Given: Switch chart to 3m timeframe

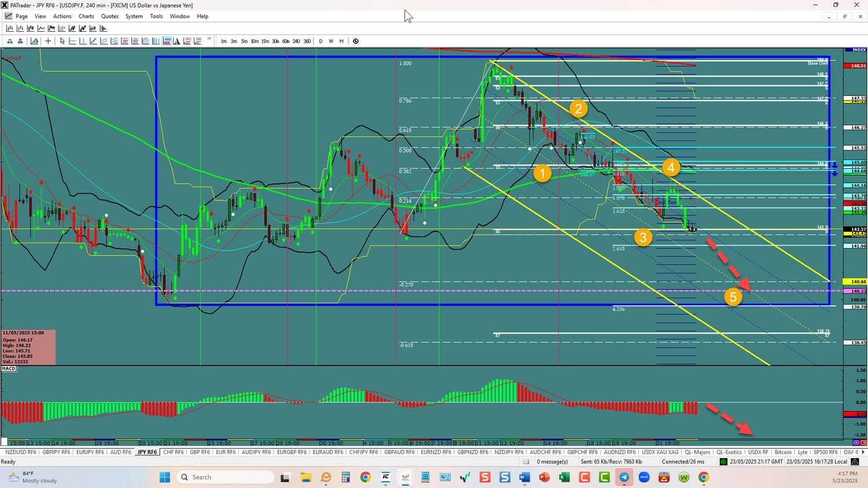Looking at the screenshot, I should pyautogui.click(x=234, y=41).
